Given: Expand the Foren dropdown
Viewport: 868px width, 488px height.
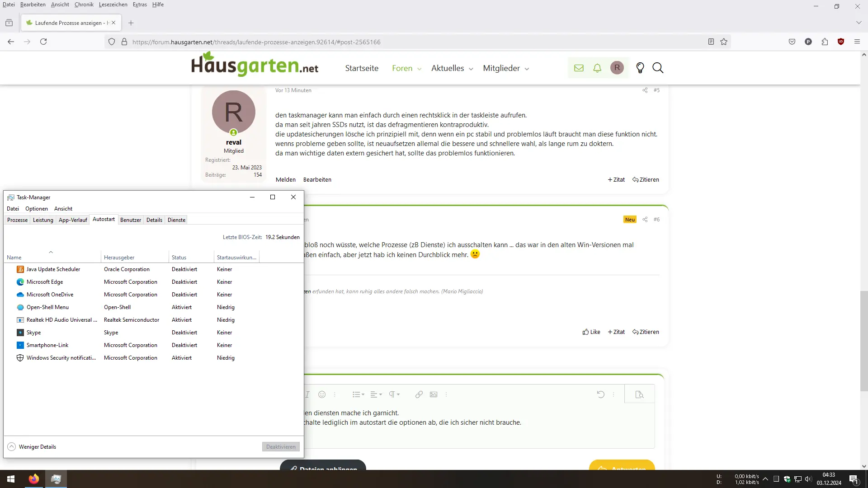Looking at the screenshot, I should point(419,69).
